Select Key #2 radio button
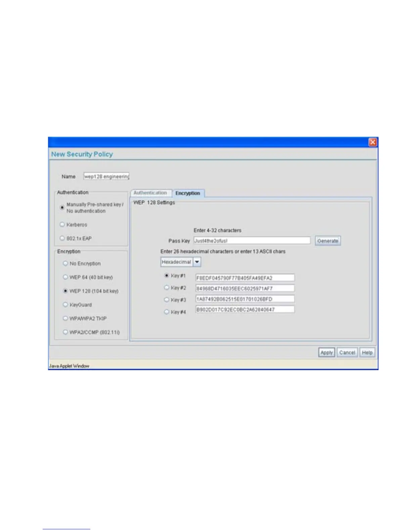Viewport: 411px width, 532px height. 167,287
